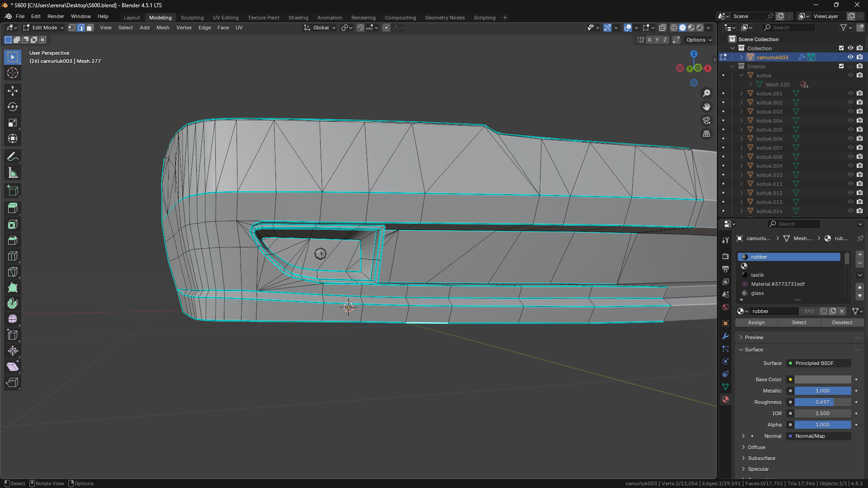
Task: Open the Mesh menu
Action: [x=162, y=28]
